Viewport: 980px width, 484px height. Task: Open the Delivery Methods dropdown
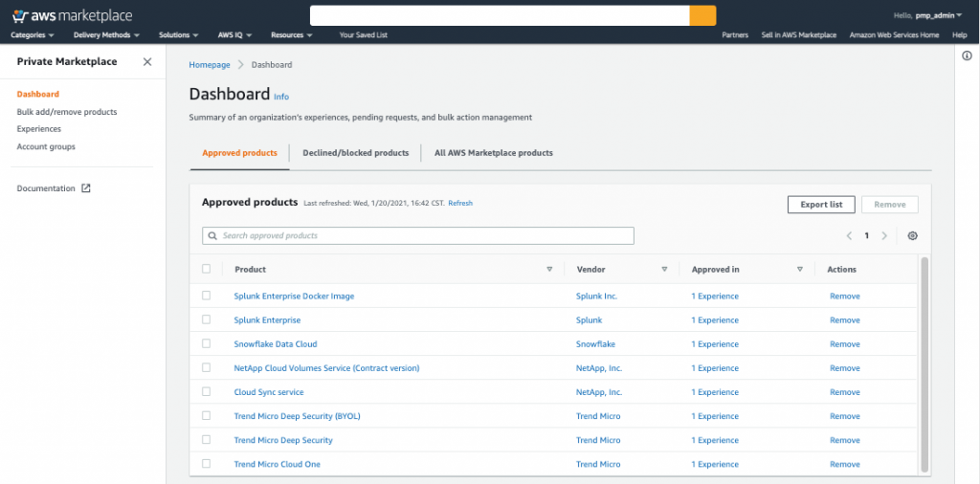106,35
